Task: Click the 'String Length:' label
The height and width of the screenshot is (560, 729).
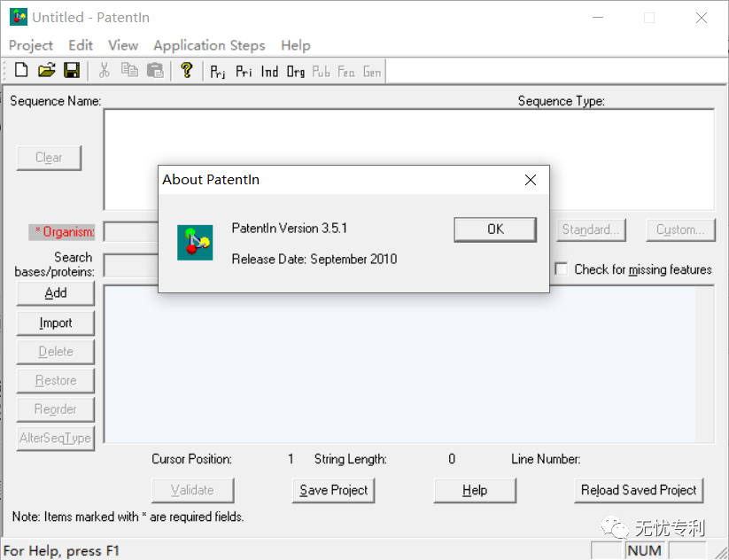Action: point(351,459)
